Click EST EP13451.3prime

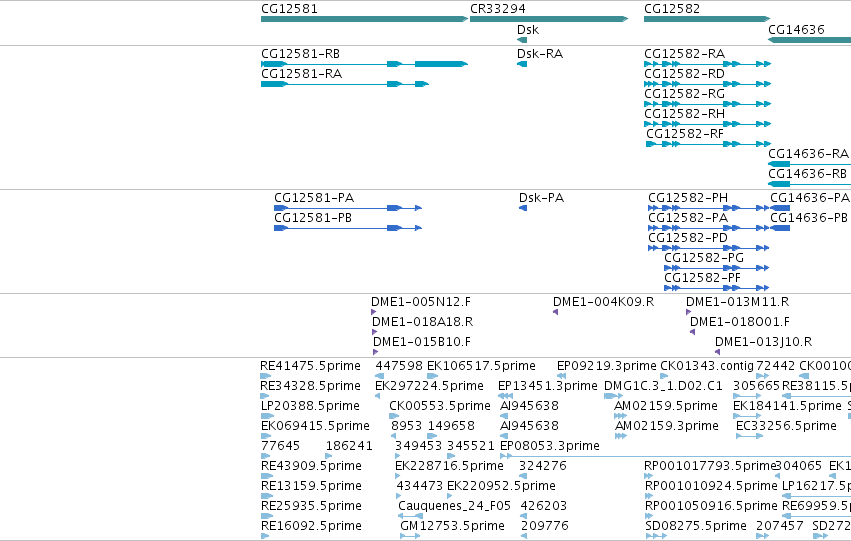506,396
